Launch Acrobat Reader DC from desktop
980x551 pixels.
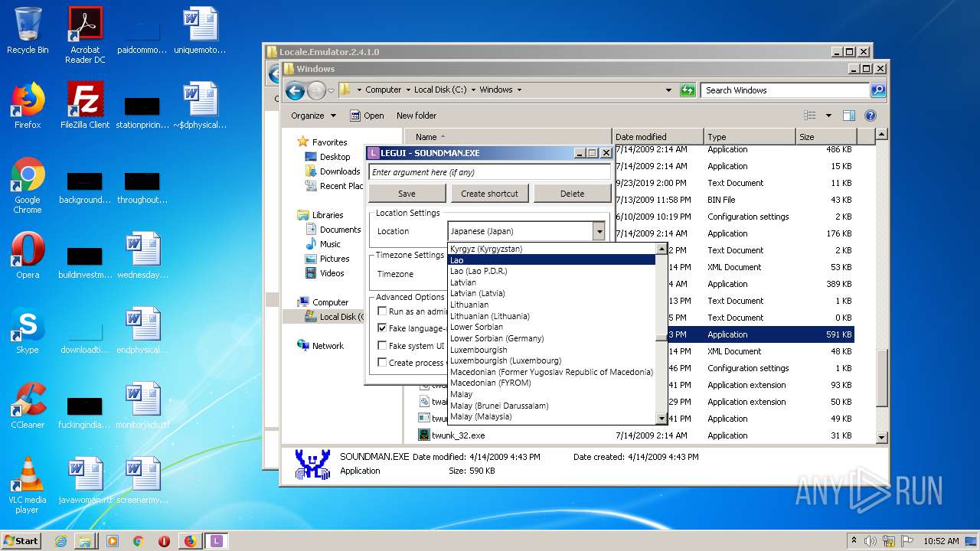[x=85, y=35]
